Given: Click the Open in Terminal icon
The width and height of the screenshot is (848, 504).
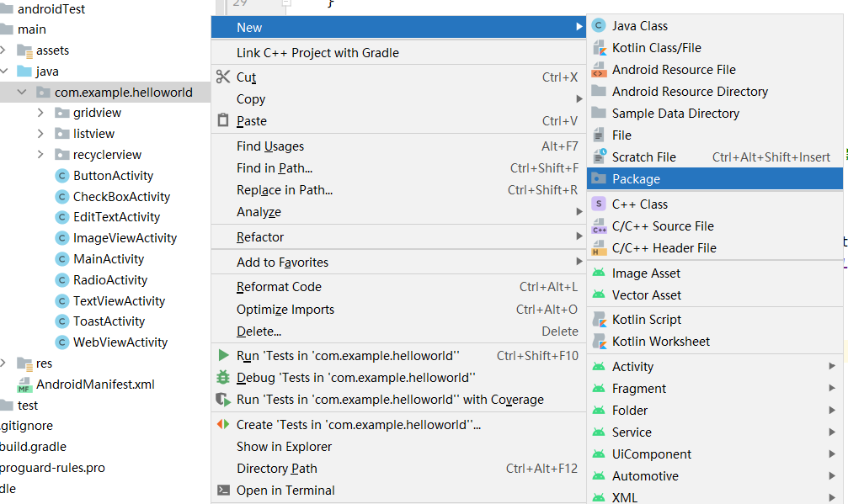Looking at the screenshot, I should click(x=223, y=491).
